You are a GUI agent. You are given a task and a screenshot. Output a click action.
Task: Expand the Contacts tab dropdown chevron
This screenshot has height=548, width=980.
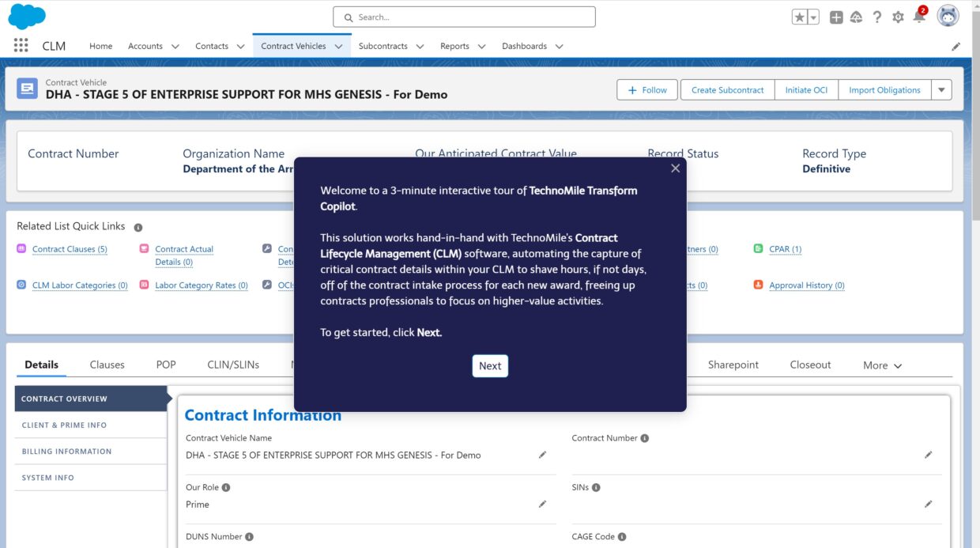[240, 47]
